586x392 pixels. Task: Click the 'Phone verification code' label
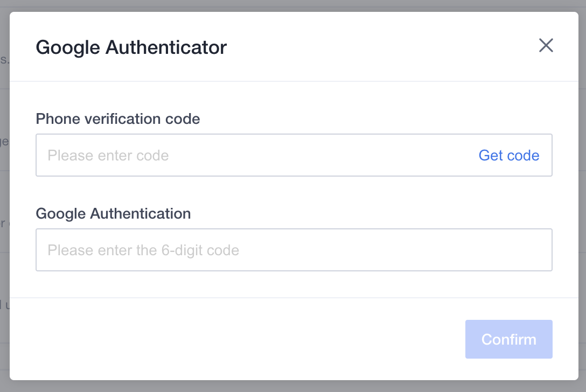point(117,119)
